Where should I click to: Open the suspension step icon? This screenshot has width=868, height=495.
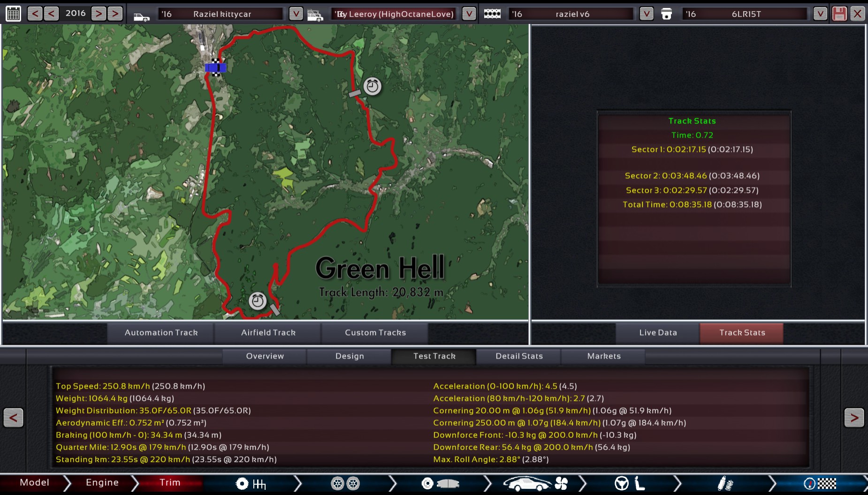(x=725, y=484)
